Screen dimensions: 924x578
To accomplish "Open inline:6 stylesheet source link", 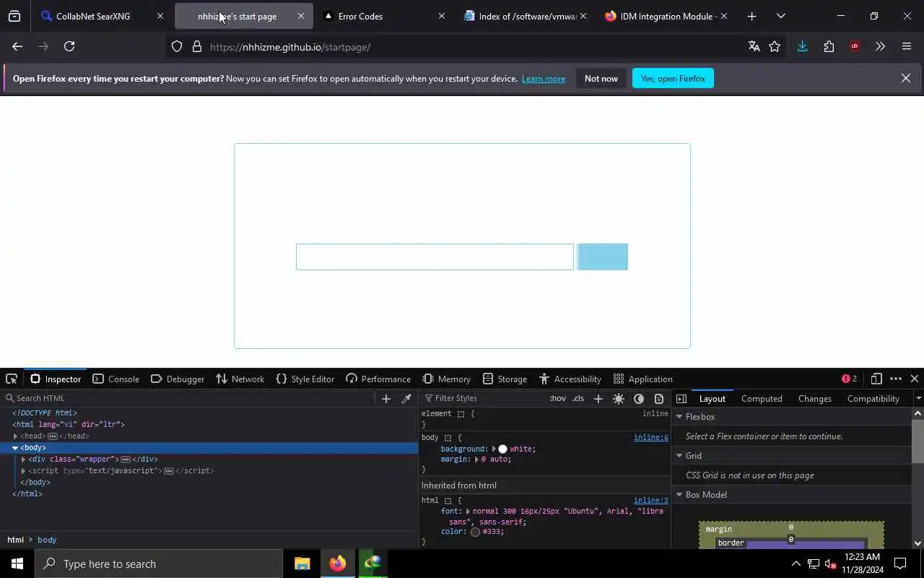I will click(x=651, y=437).
